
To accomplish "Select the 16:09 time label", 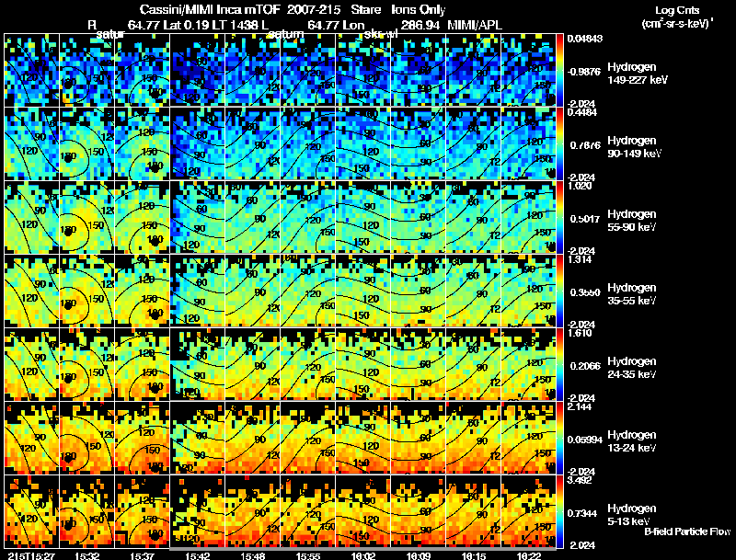I will [x=419, y=555].
